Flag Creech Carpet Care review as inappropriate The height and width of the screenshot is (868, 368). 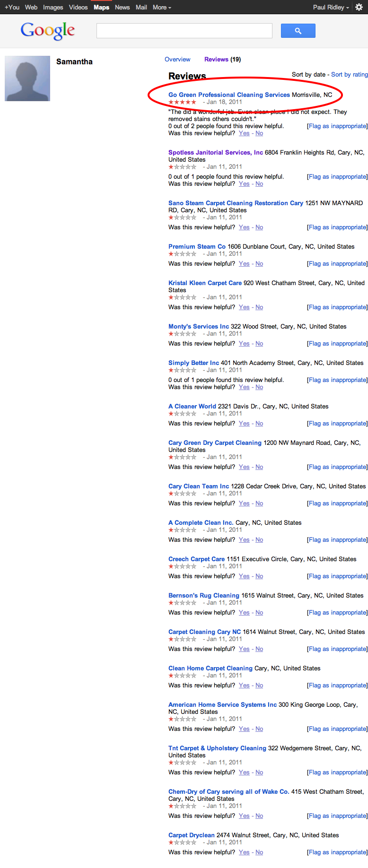(337, 576)
